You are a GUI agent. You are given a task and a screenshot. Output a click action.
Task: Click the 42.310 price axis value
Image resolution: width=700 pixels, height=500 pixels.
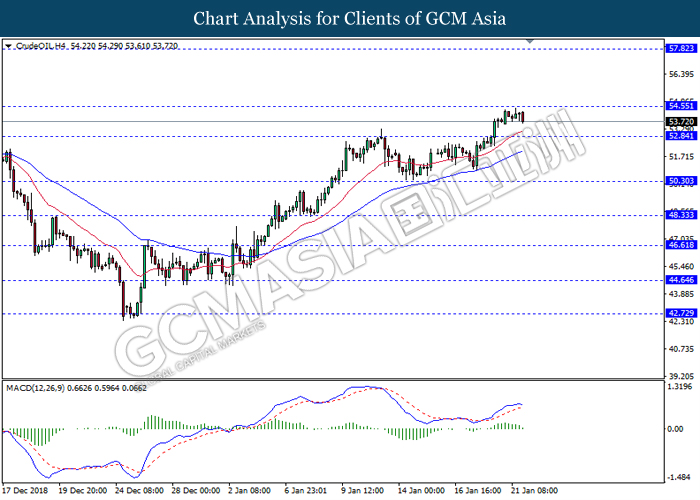click(681, 321)
